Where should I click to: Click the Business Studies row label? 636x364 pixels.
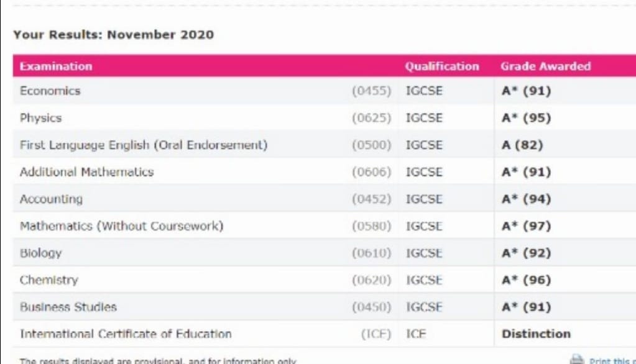68,307
